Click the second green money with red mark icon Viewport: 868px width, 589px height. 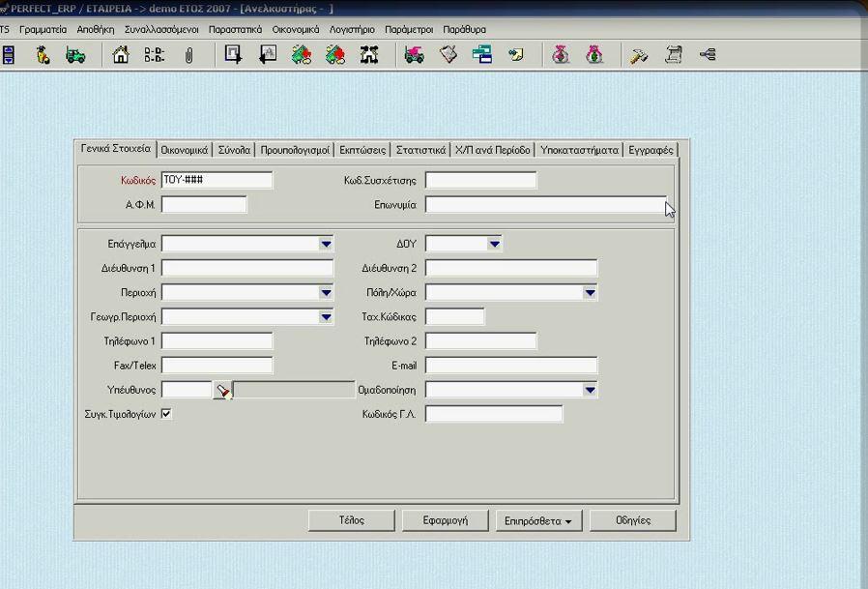(x=335, y=55)
